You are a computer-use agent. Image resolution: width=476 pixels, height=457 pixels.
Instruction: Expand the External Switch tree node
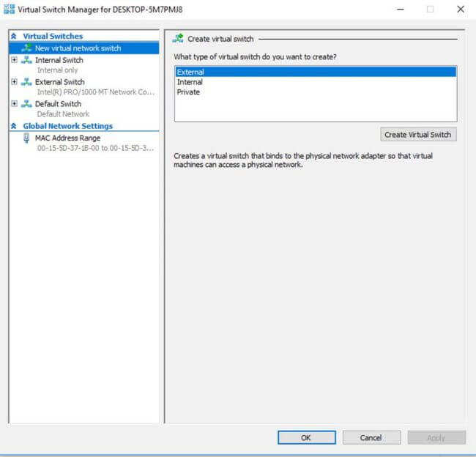coord(14,82)
